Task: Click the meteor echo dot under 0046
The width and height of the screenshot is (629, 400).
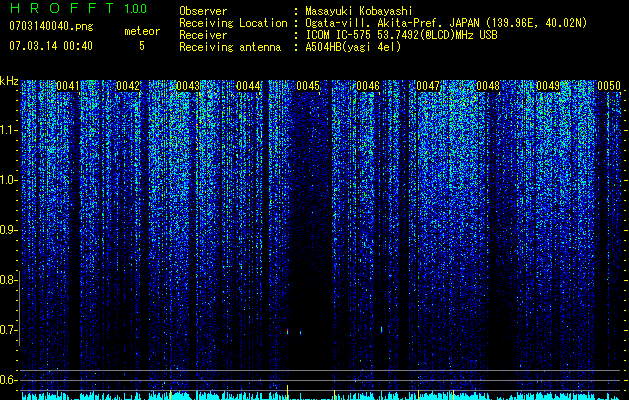Action: (381, 330)
